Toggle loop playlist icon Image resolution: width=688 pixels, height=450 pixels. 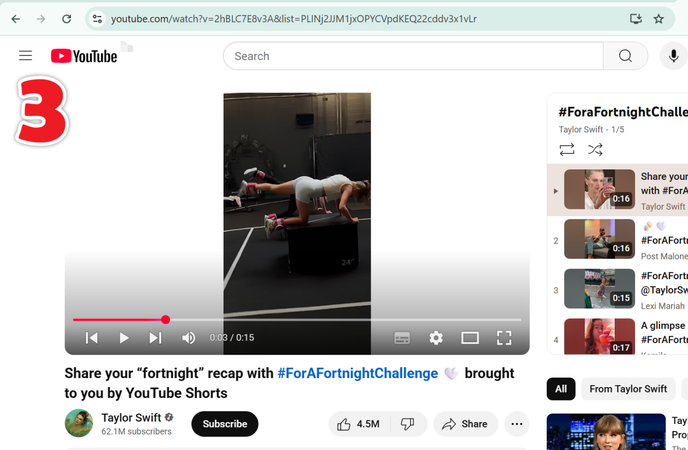[567, 150]
